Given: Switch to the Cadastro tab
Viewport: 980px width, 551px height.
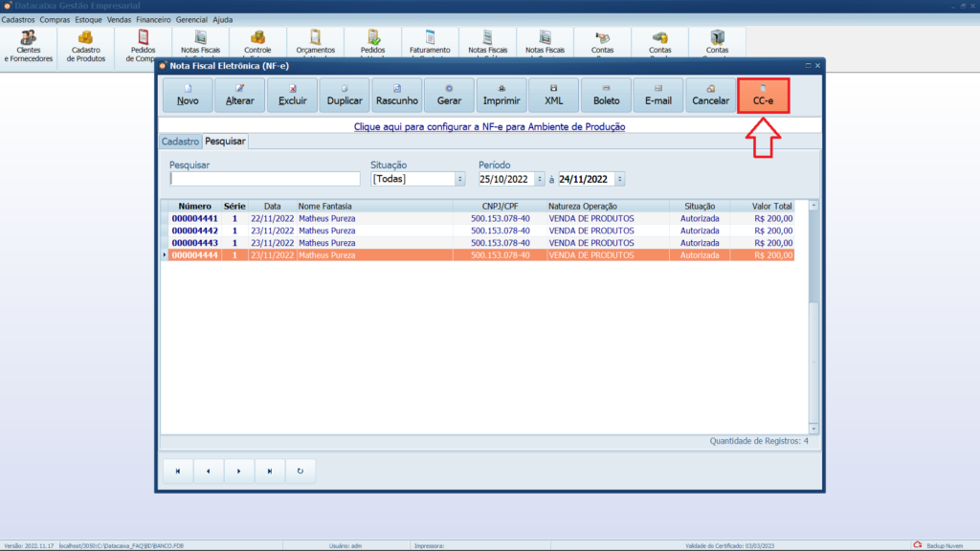Looking at the screenshot, I should pos(180,142).
